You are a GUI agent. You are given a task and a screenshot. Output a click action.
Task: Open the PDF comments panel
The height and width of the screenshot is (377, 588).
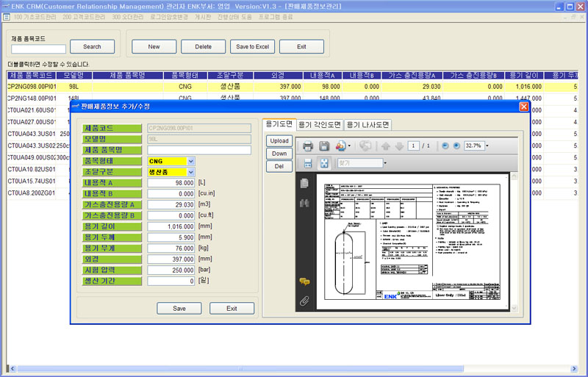pyautogui.click(x=304, y=281)
